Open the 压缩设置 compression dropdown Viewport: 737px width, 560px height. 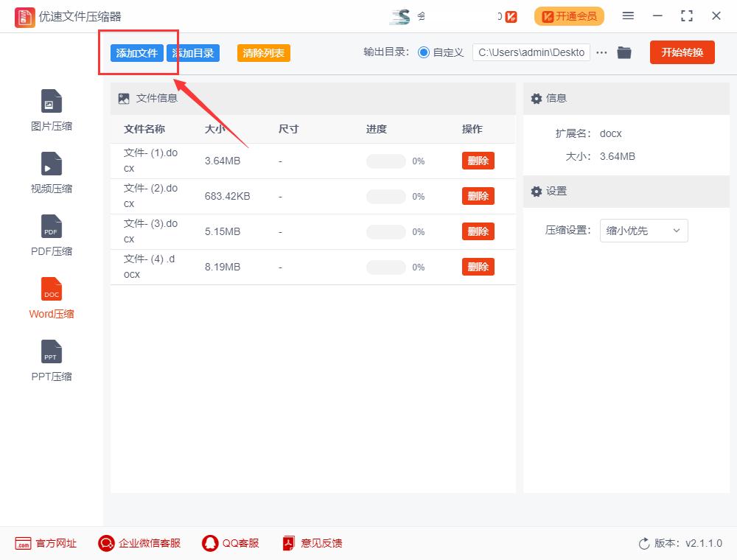pos(643,231)
